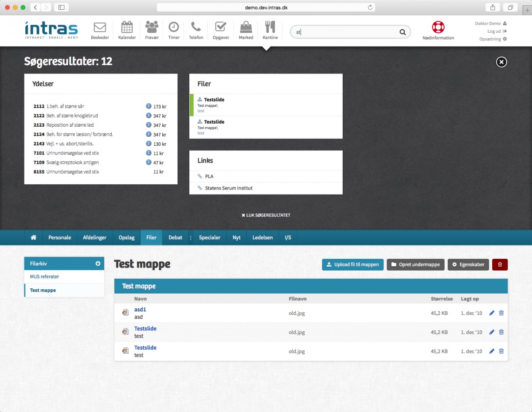Expand the chevron next to the Debat tab
Image resolution: width=532 pixels, height=412 pixels.
click(x=190, y=237)
